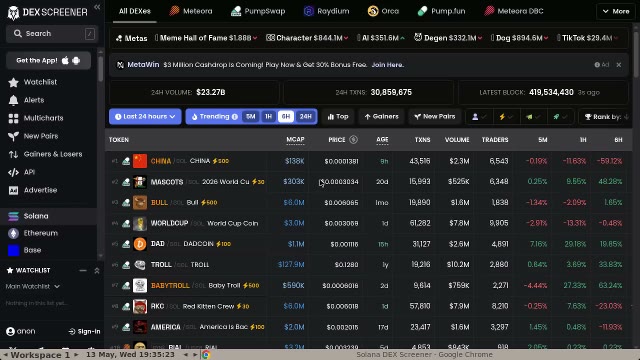Toggle the megaphone ads filter

point(533,117)
